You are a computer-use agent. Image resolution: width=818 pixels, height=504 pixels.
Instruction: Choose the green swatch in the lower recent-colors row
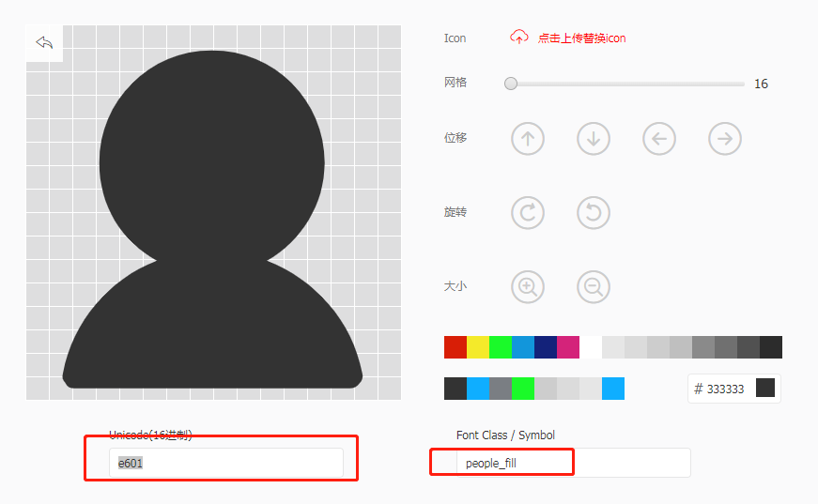523,389
